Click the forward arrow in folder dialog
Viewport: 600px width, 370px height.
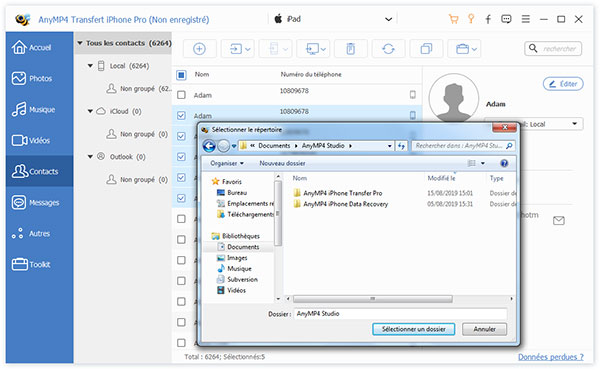pyautogui.click(x=223, y=146)
